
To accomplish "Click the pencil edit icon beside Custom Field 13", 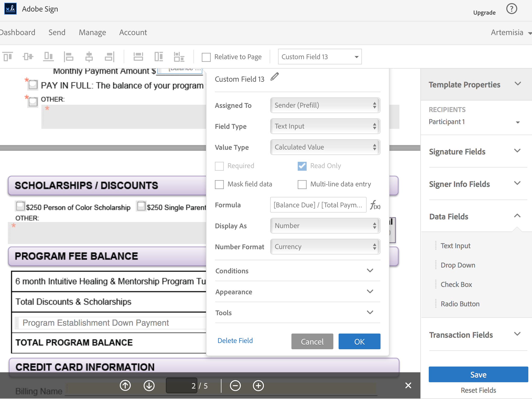I will click(x=275, y=77).
